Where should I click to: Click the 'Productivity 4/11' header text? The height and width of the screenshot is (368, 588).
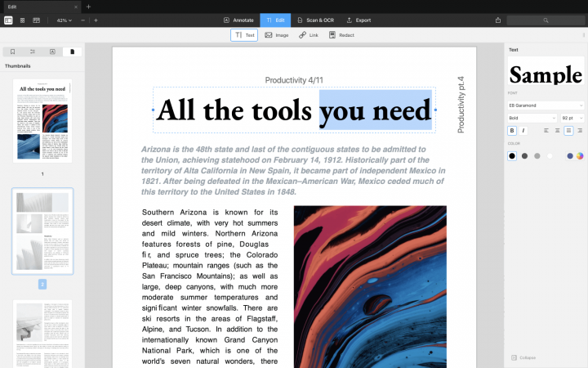click(x=294, y=80)
